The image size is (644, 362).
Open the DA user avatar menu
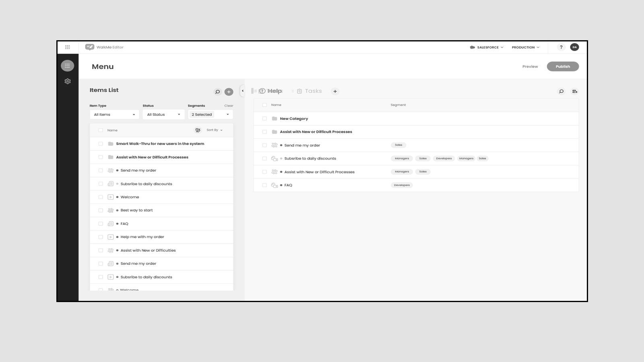574,47
